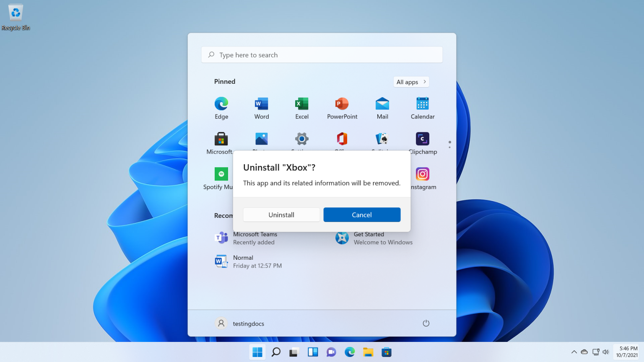Cancel the Xbox uninstall dialog
The image size is (644, 362).
pos(362,215)
